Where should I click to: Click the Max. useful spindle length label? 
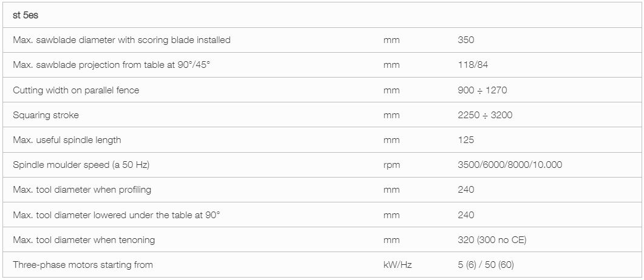(x=67, y=140)
